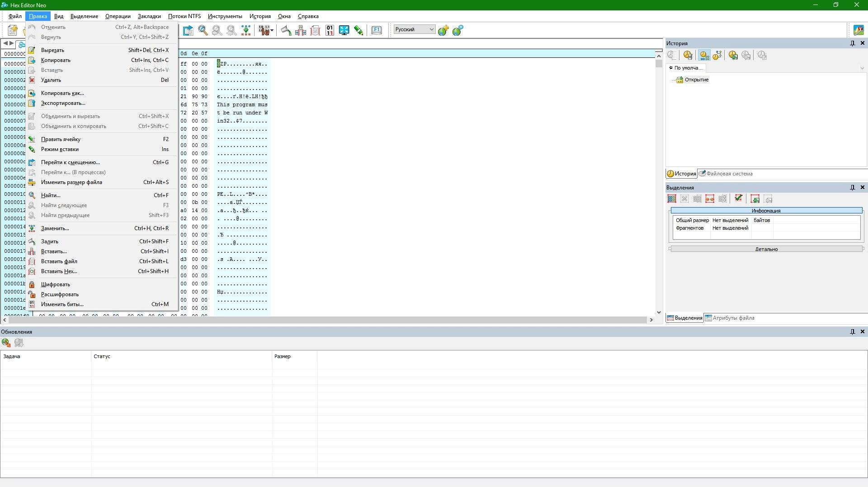Click the red invert selection arrows icon

tap(710, 199)
